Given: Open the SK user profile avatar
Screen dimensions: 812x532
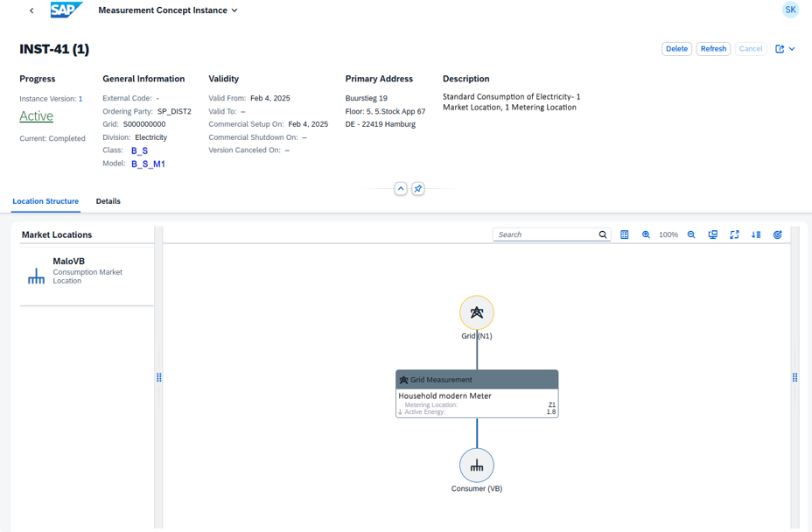Looking at the screenshot, I should pos(790,10).
